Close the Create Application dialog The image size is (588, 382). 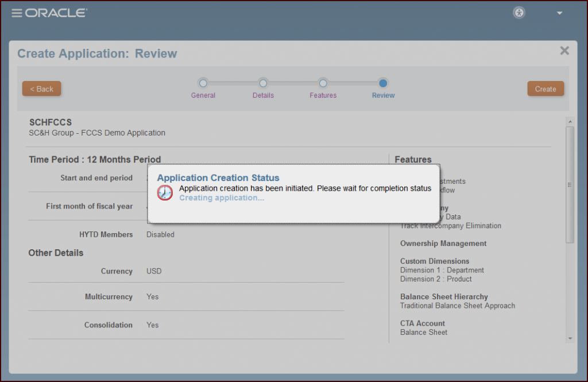(x=564, y=51)
